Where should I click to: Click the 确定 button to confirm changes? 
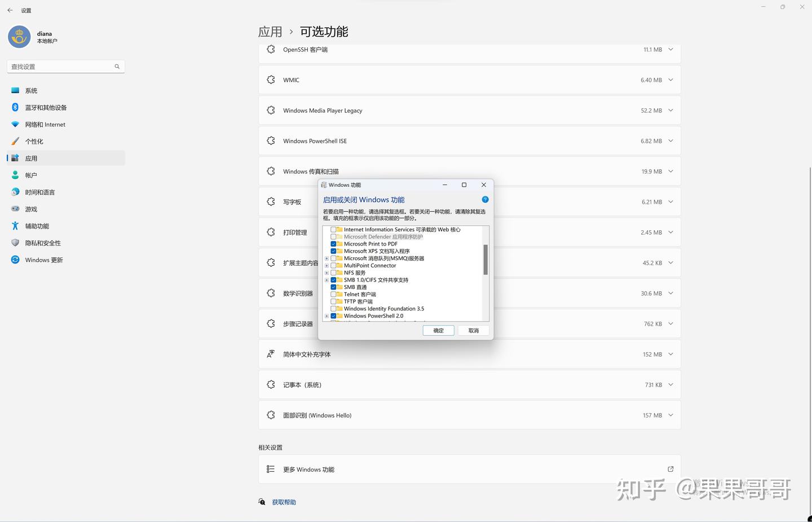click(438, 330)
